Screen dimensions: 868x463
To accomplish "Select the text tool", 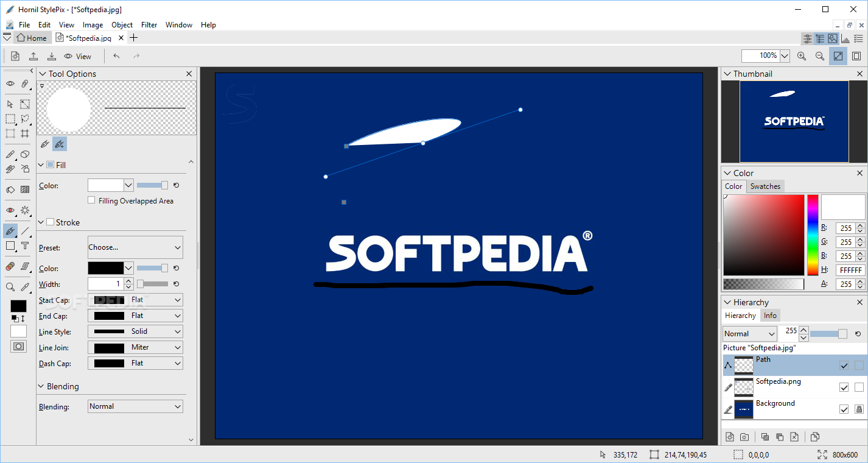I will point(25,246).
